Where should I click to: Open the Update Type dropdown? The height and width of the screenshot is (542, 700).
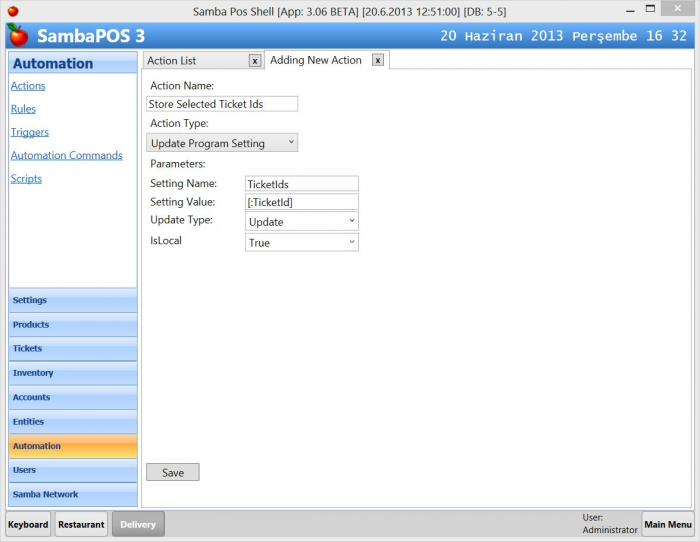[x=301, y=221]
